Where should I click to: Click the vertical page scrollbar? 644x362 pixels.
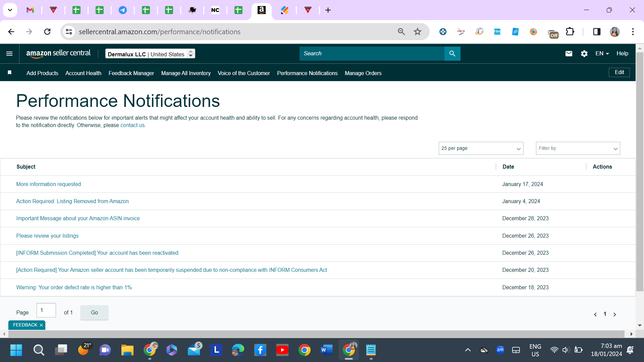point(640,171)
